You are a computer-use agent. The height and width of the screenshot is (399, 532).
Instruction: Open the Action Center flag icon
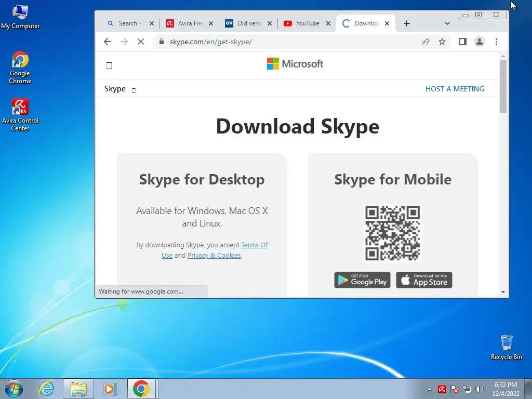coord(455,389)
